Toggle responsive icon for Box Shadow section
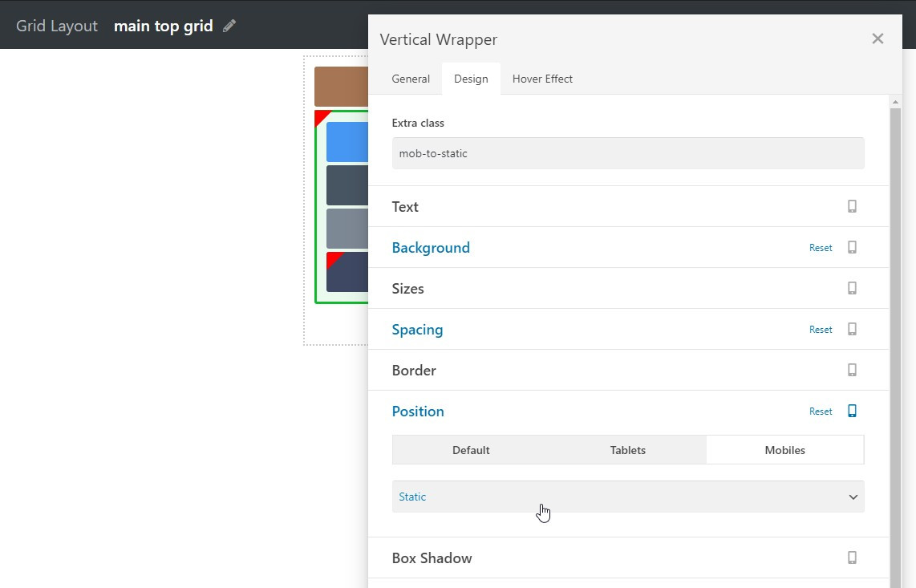Image resolution: width=916 pixels, height=588 pixels. coord(853,558)
